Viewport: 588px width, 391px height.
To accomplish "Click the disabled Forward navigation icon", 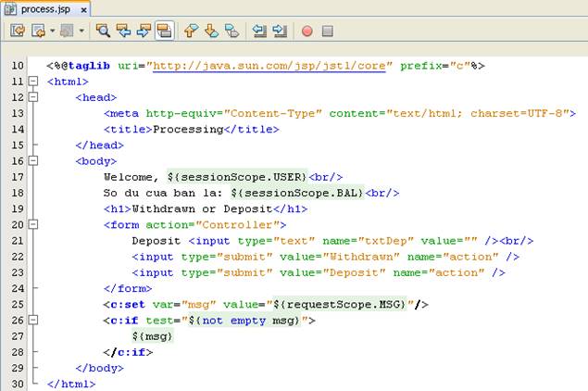I will tap(67, 31).
